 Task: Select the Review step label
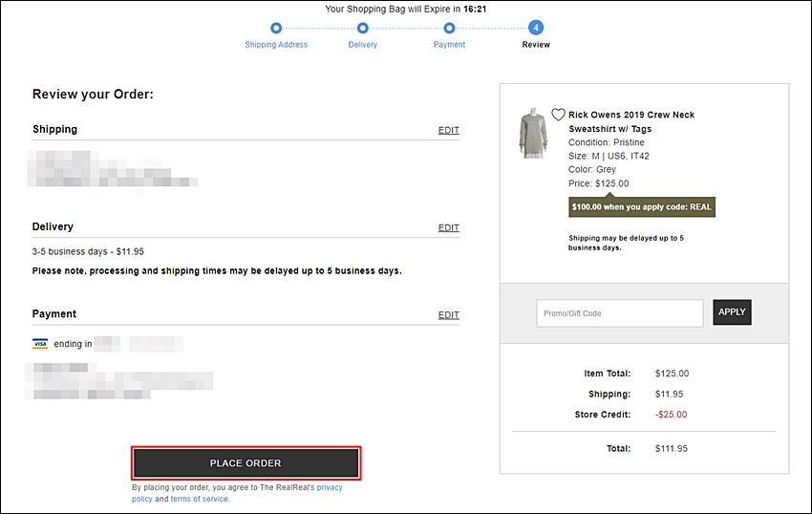point(536,45)
